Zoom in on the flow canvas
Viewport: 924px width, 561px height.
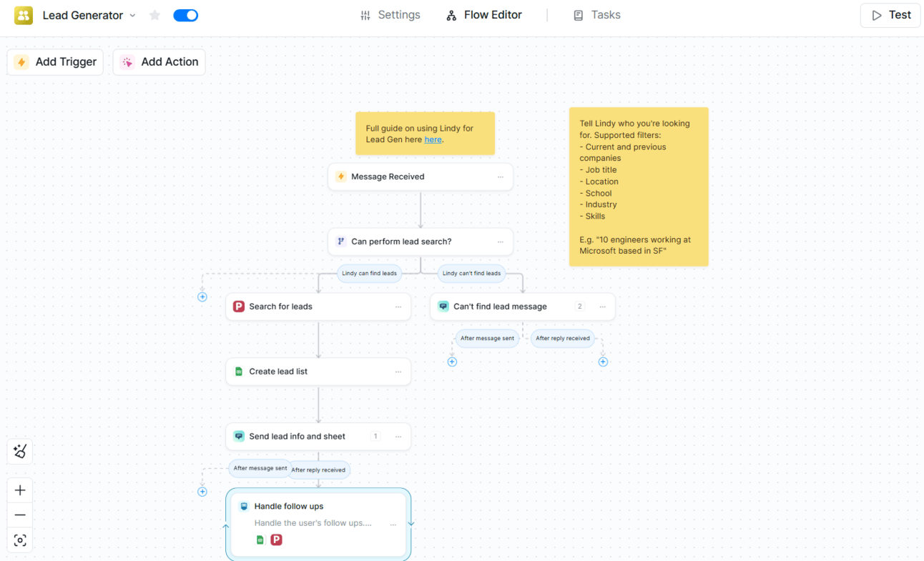[x=20, y=490]
